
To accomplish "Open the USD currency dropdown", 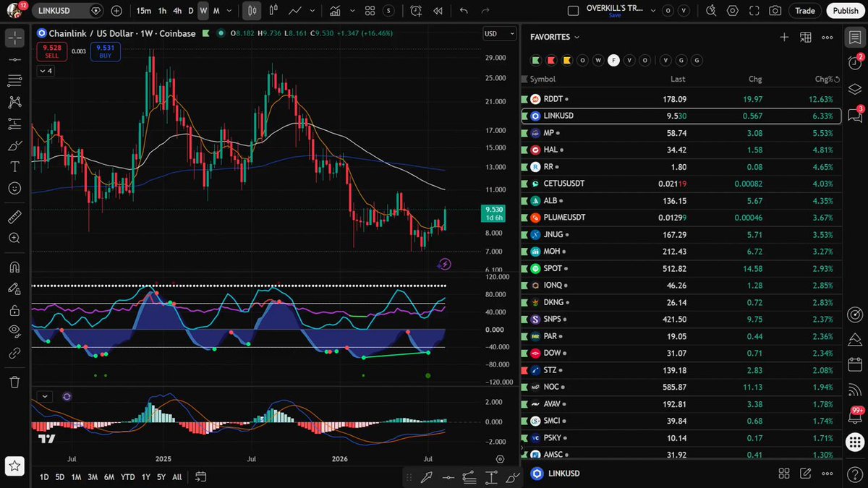I will [500, 34].
